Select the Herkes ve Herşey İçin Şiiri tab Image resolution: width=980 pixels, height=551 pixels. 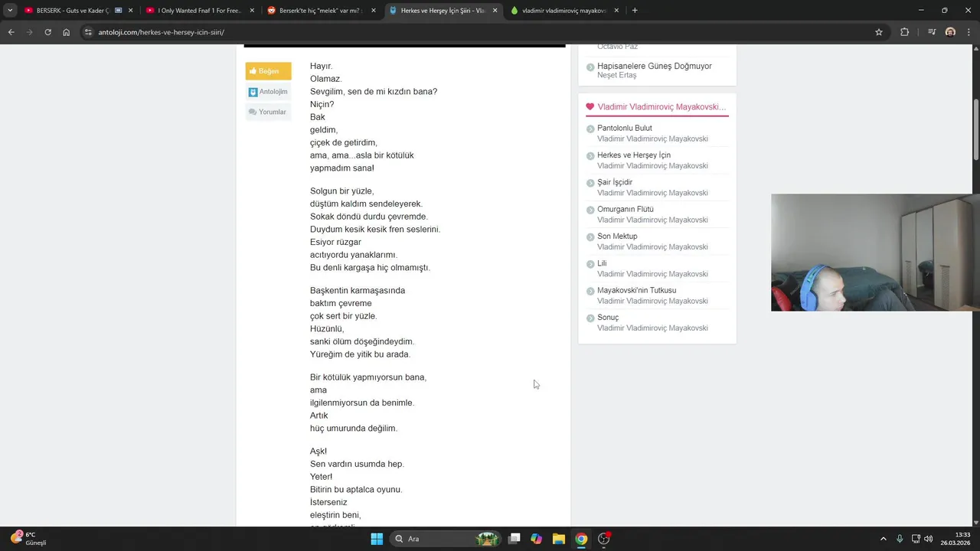pos(442,11)
